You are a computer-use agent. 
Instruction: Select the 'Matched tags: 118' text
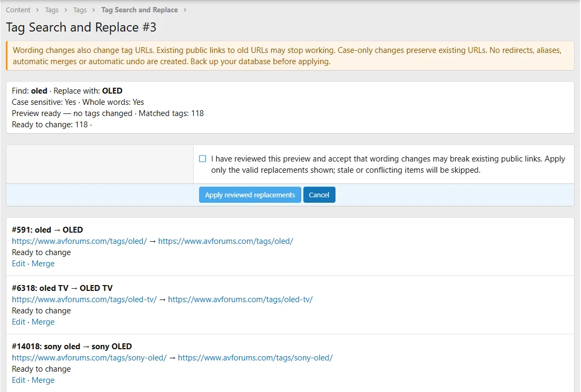click(171, 113)
